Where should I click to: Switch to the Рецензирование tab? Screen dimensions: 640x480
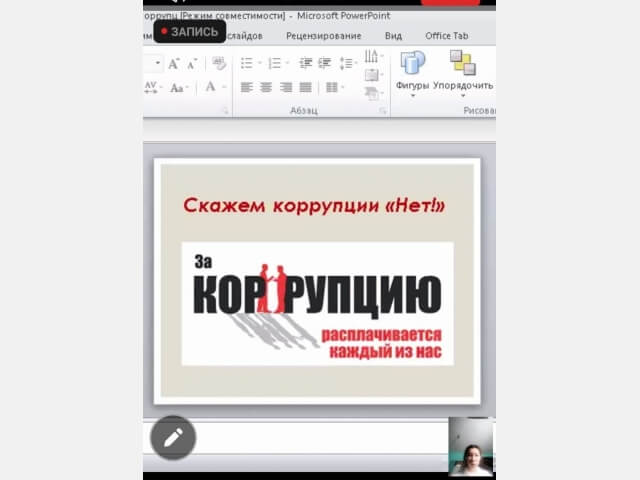324,36
